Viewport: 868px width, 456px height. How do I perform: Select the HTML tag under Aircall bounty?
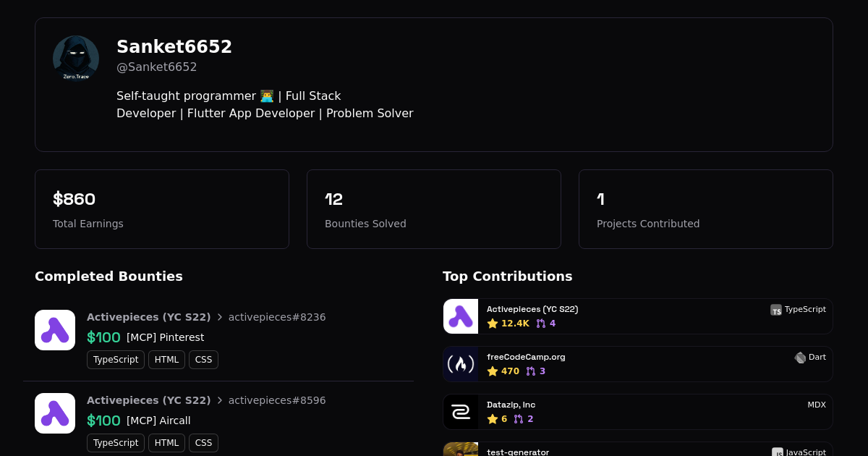point(166,443)
